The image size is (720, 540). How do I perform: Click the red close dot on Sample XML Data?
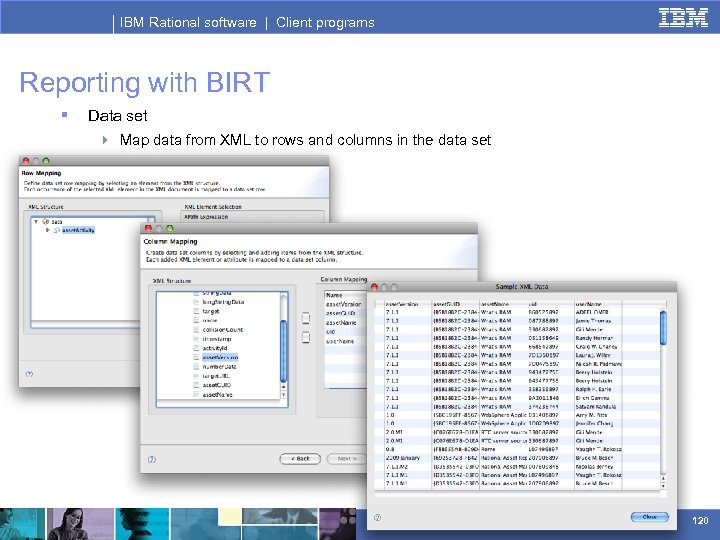pos(374,287)
